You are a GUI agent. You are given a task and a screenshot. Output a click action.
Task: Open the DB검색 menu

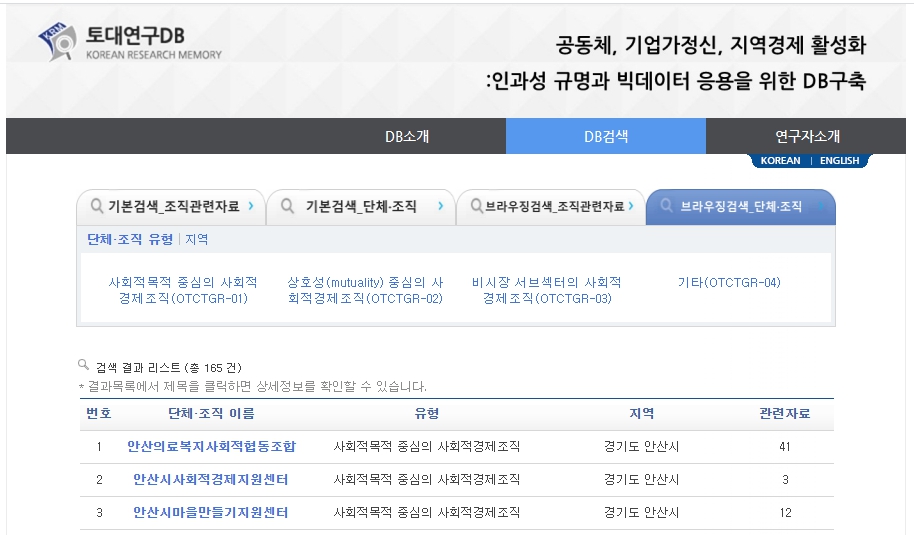pos(606,136)
